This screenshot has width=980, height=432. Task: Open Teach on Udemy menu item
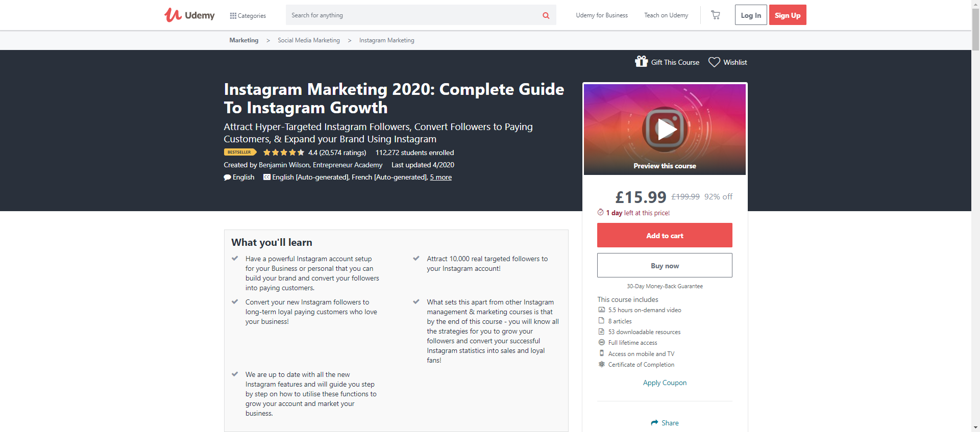[x=666, y=15]
